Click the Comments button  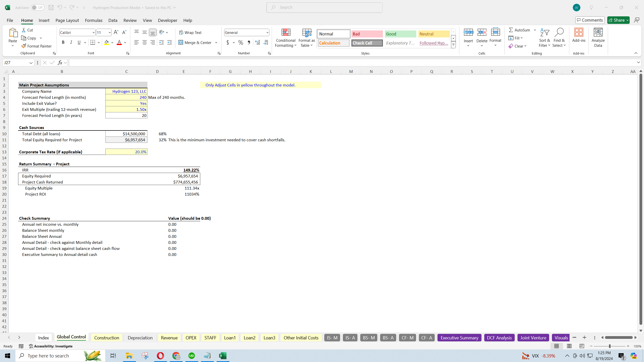click(590, 20)
